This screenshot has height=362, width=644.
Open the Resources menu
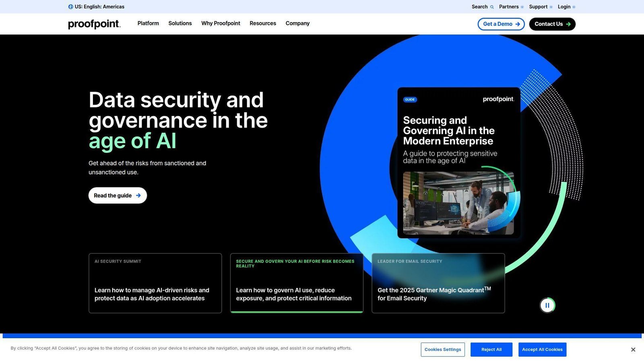click(x=263, y=23)
